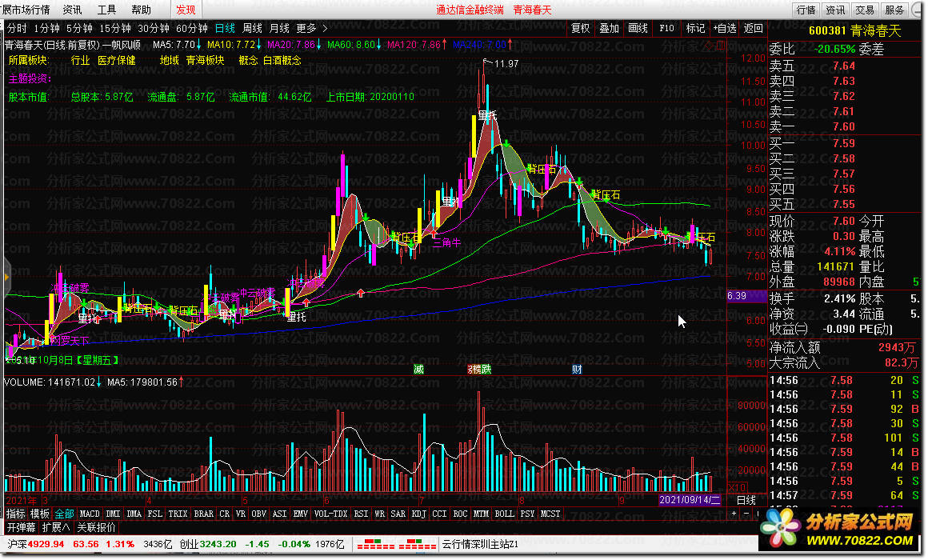
Task: Click the 日线 label below volume axis
Action: coord(746,500)
